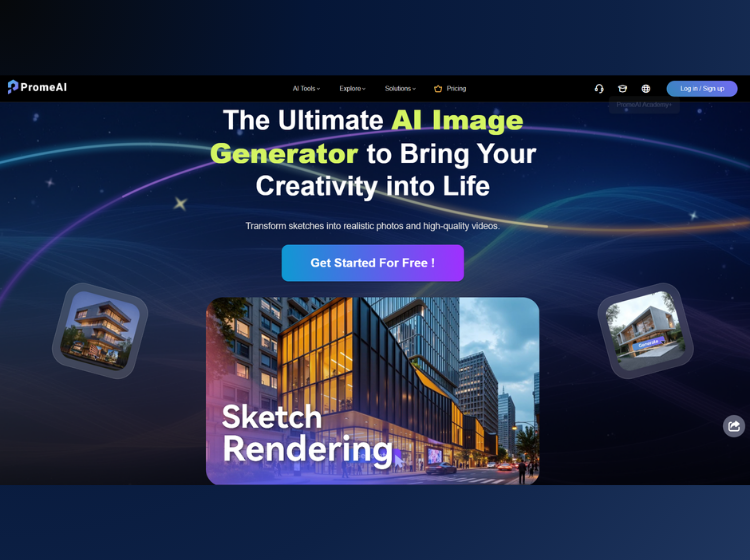750x560 pixels.
Task: Click the PromeAI logo
Action: pyautogui.click(x=37, y=88)
